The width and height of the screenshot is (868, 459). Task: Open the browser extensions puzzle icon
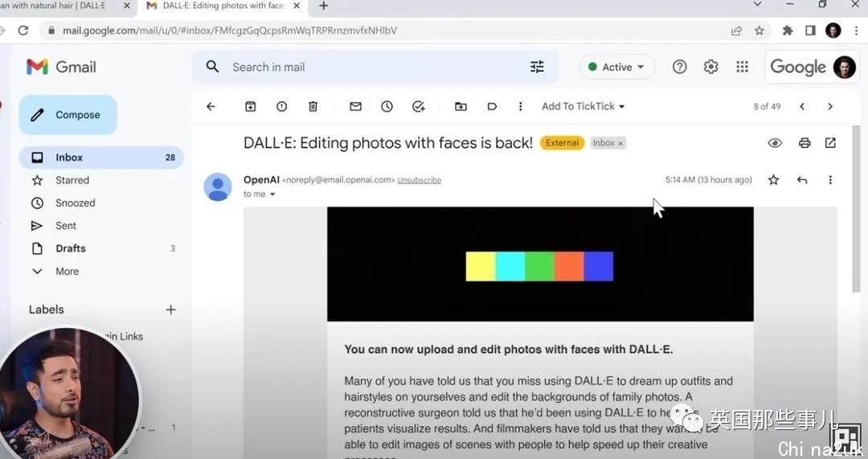[788, 31]
